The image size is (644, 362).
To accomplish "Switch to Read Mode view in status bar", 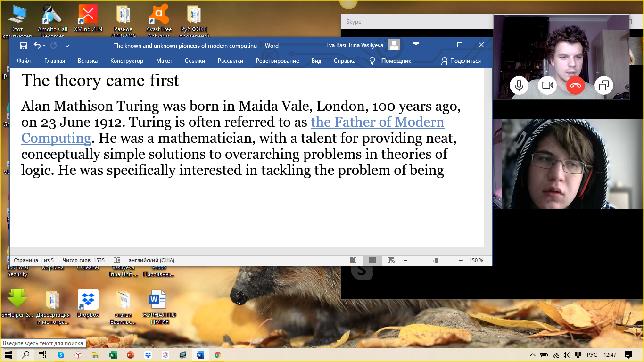I will (354, 260).
